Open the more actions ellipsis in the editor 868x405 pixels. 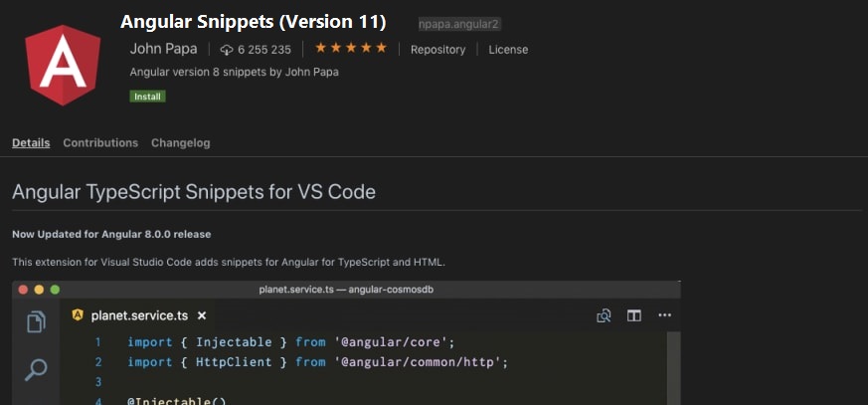664,315
